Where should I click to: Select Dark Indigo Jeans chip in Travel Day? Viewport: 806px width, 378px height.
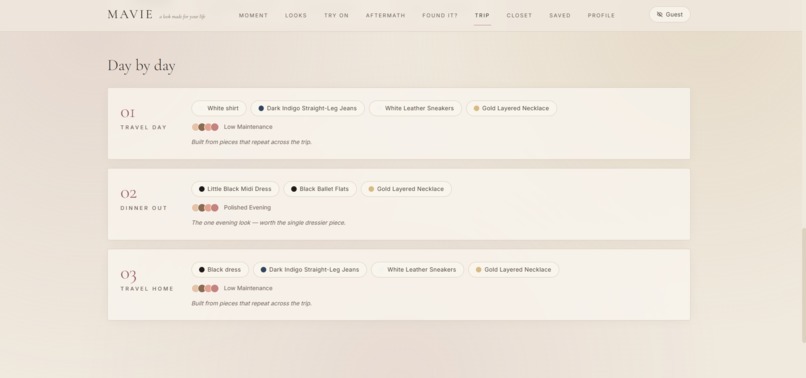(x=307, y=108)
